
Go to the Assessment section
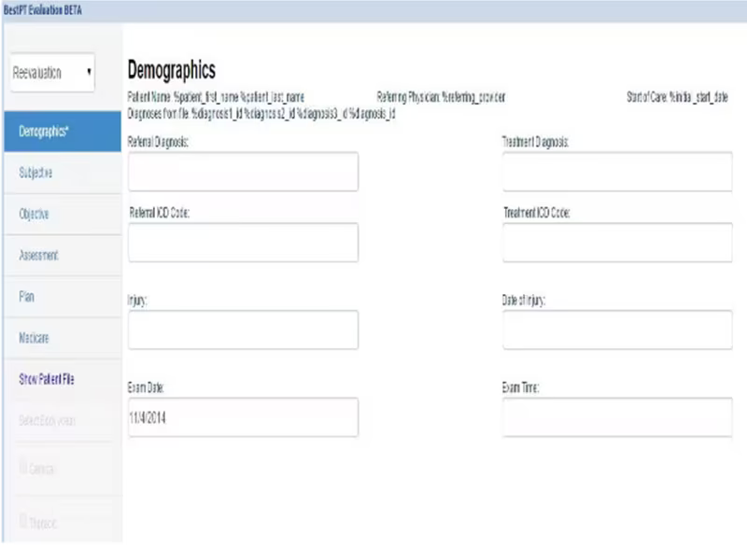(x=63, y=256)
